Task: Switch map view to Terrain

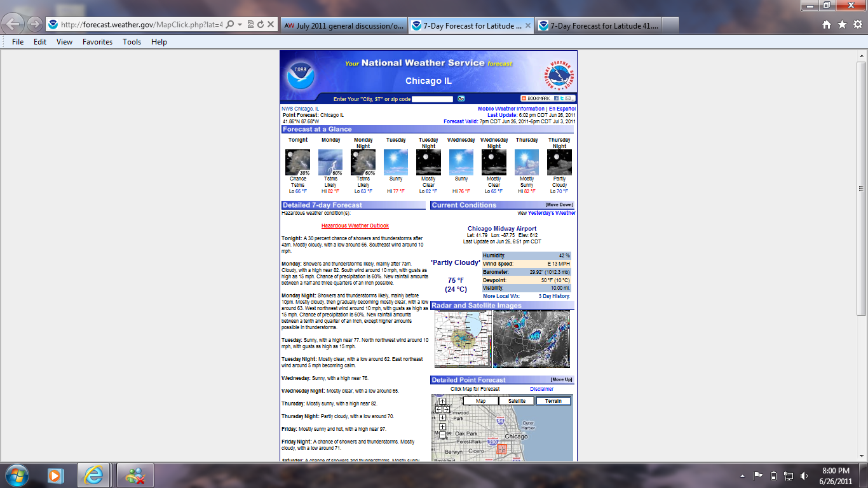Action: coord(553,401)
